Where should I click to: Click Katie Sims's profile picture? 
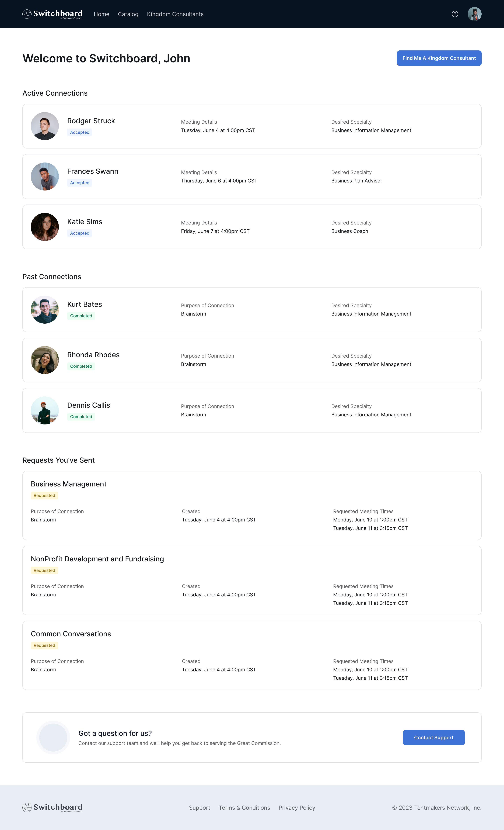[44, 227]
